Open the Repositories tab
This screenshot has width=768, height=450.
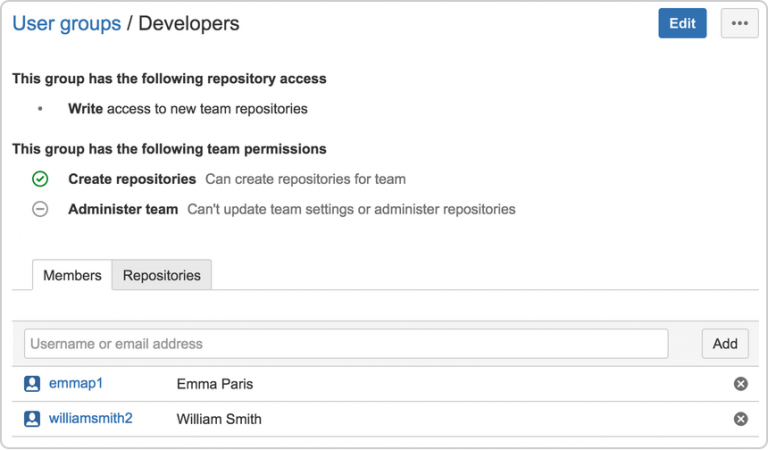161,275
